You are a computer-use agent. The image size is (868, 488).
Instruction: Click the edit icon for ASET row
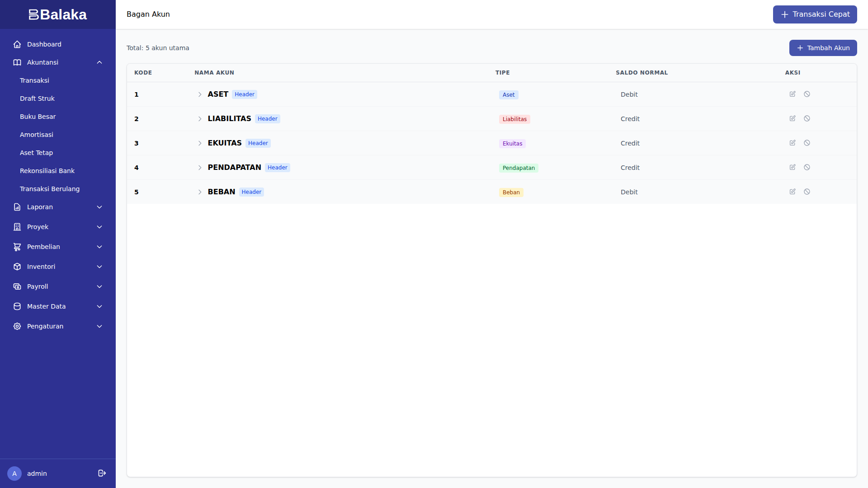(x=793, y=94)
